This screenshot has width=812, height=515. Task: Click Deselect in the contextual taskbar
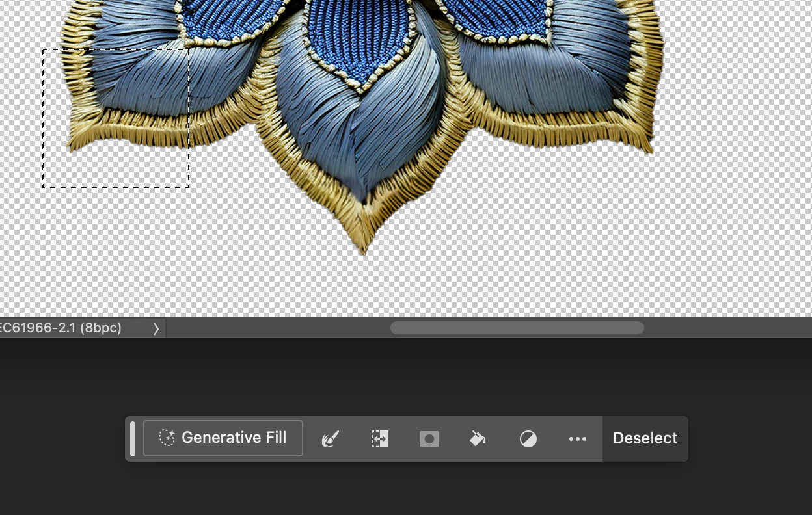pyautogui.click(x=645, y=438)
